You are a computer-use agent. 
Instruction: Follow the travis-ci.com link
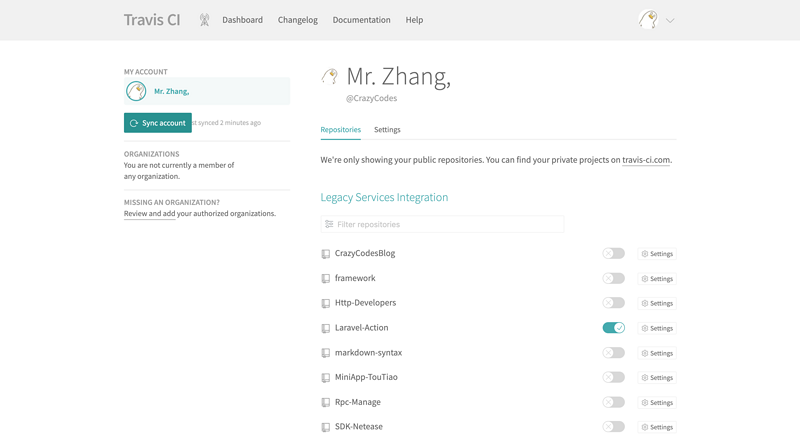(x=646, y=160)
